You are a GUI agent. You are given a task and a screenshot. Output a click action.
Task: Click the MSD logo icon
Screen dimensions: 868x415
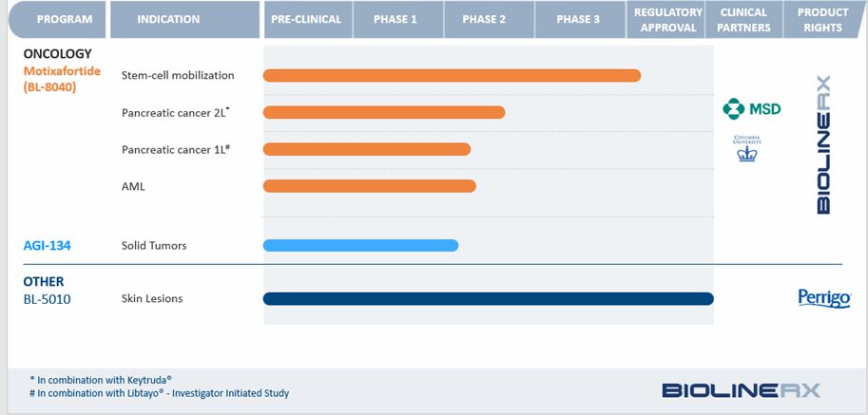731,108
